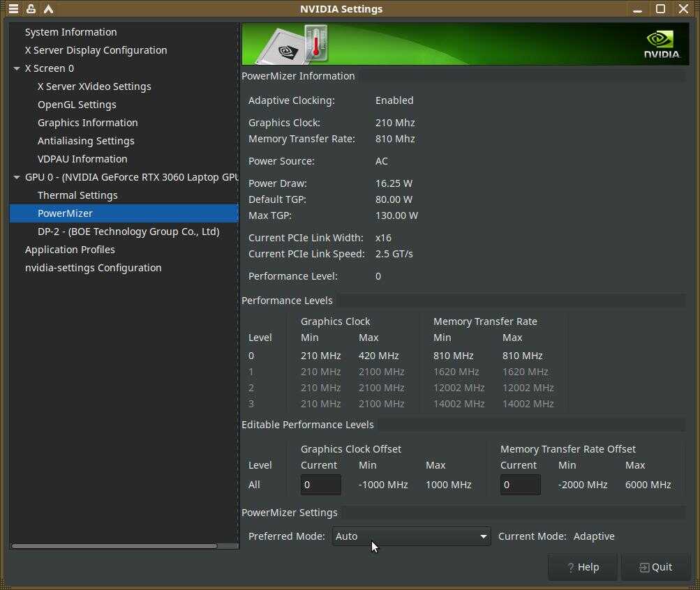The width and height of the screenshot is (700, 590).
Task: Select GPU 0 NVIDIA GeForce RTX 3060 entry
Action: (132, 178)
